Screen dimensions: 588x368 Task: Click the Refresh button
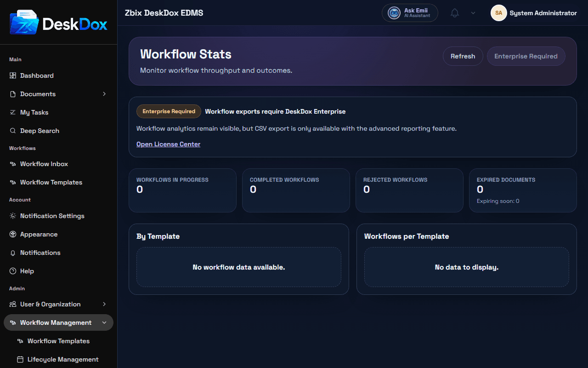pyautogui.click(x=463, y=56)
